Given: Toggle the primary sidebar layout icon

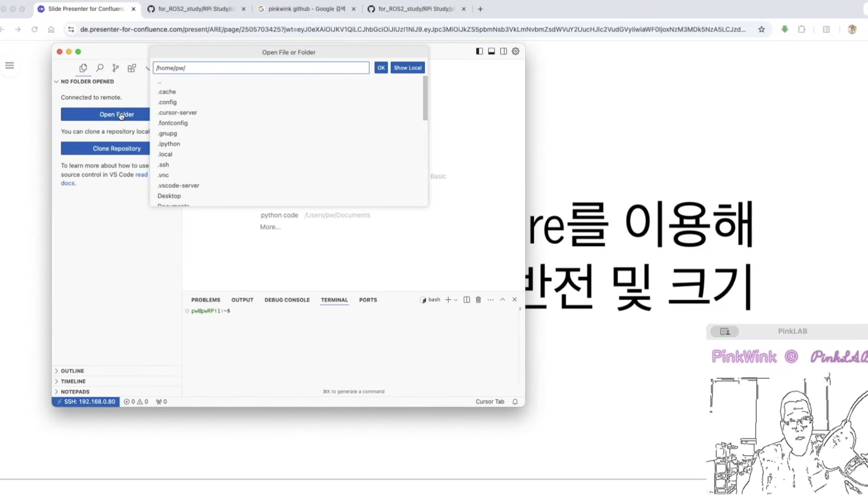Looking at the screenshot, I should (x=479, y=51).
